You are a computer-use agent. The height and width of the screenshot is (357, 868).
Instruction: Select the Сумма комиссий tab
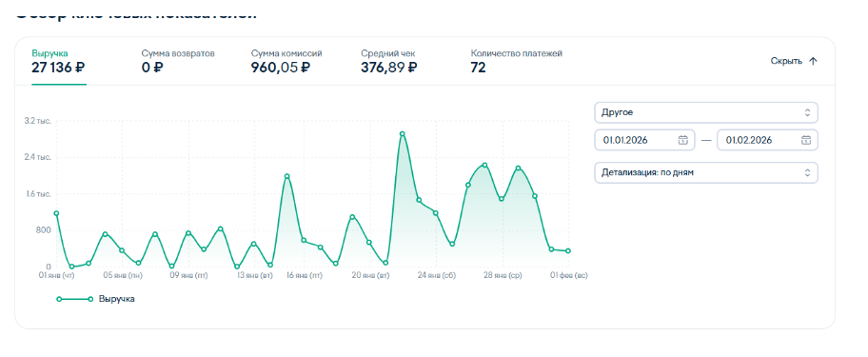(x=286, y=61)
